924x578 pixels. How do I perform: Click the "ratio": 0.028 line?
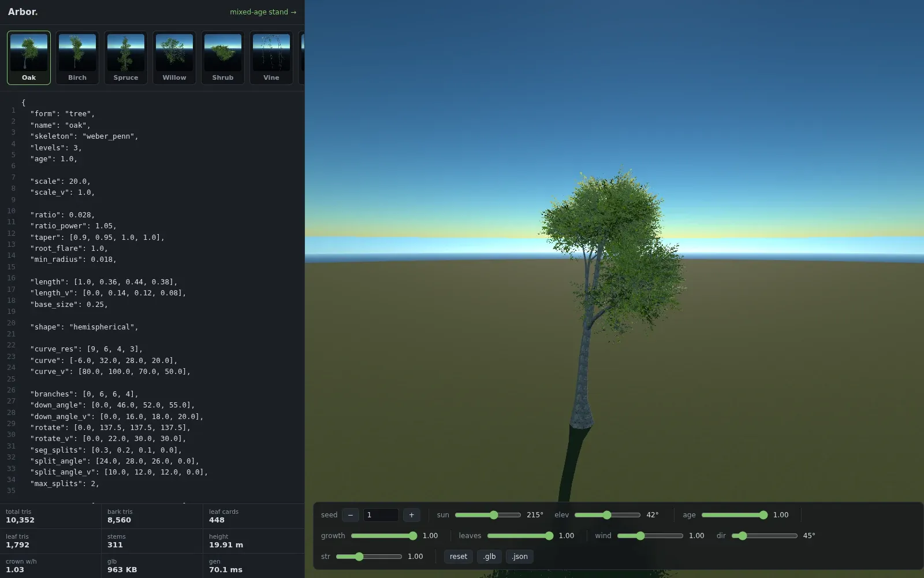[62, 215]
